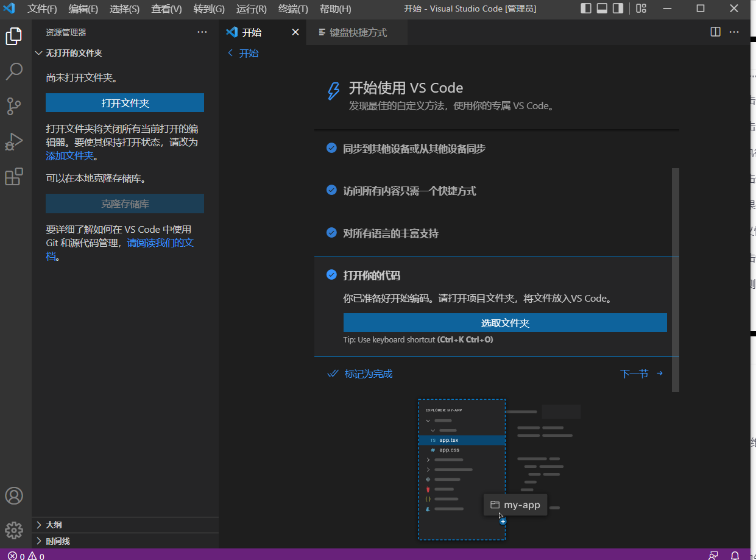The height and width of the screenshot is (560, 756).
Task: Click the 尚未打开文件夹。 text
Action: 82,78
